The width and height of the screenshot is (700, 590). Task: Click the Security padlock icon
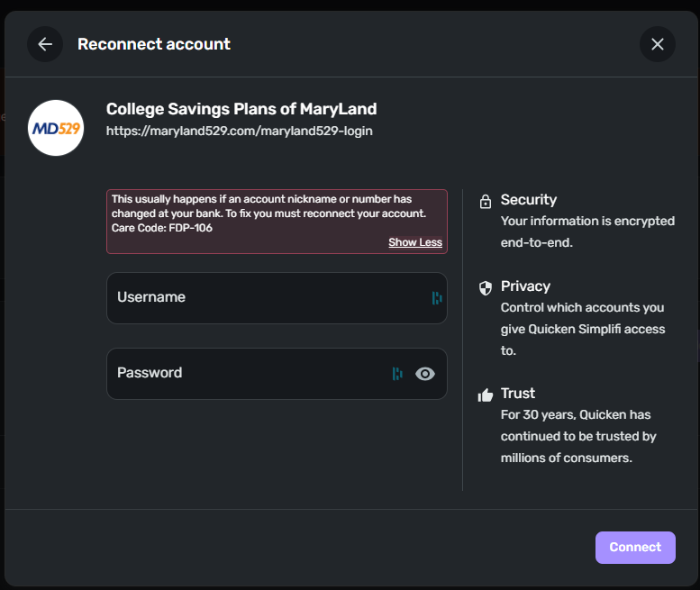click(x=486, y=201)
